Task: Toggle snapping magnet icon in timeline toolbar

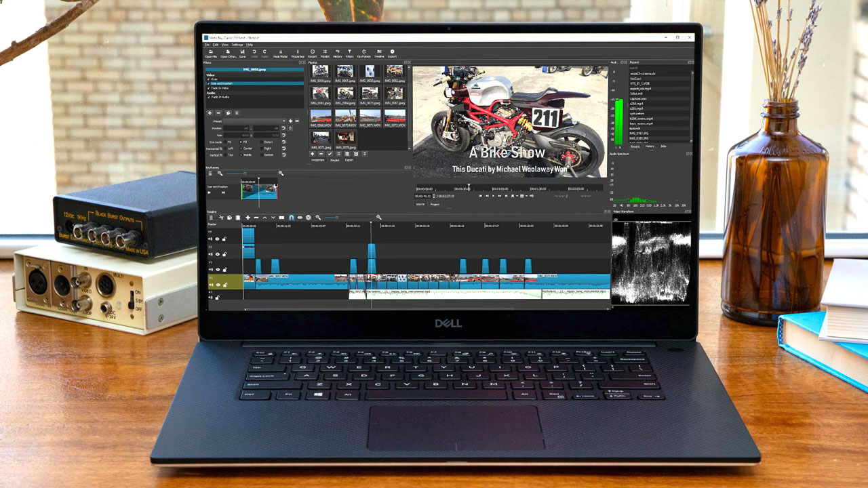Action: pos(291,218)
